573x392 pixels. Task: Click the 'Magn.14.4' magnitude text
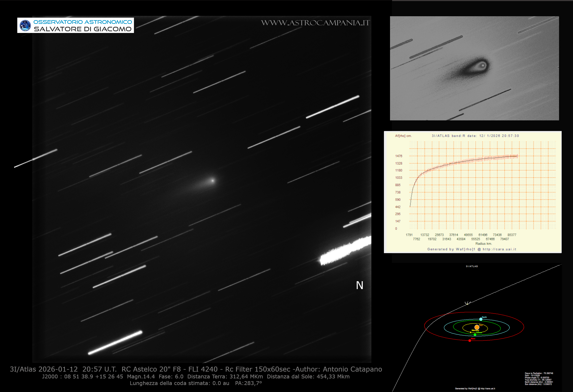tap(141, 376)
